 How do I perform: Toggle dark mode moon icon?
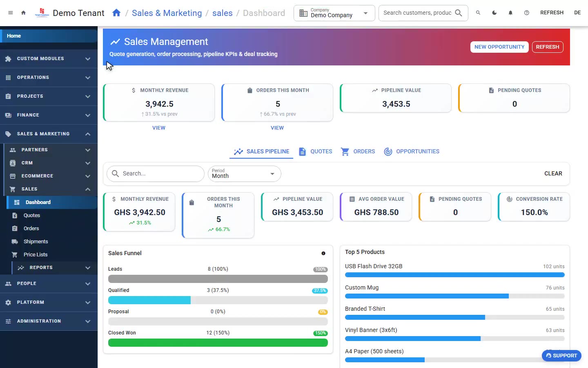click(494, 13)
